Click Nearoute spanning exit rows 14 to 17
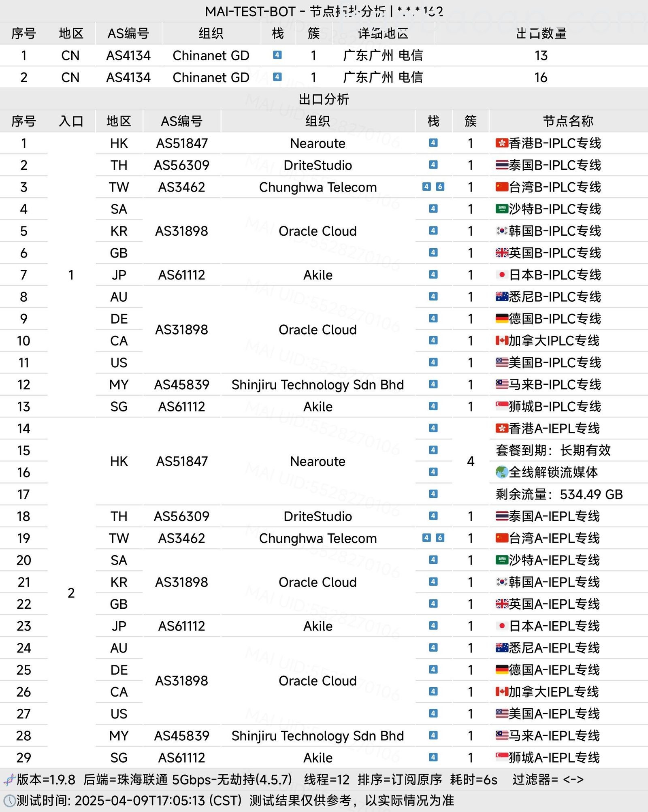 coord(318,461)
